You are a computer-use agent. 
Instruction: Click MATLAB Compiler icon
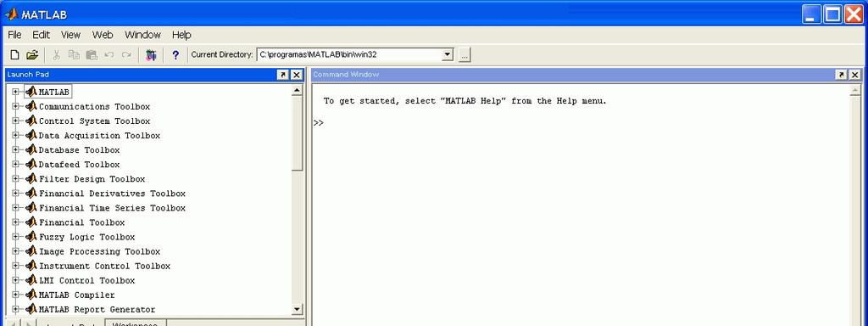[31, 295]
